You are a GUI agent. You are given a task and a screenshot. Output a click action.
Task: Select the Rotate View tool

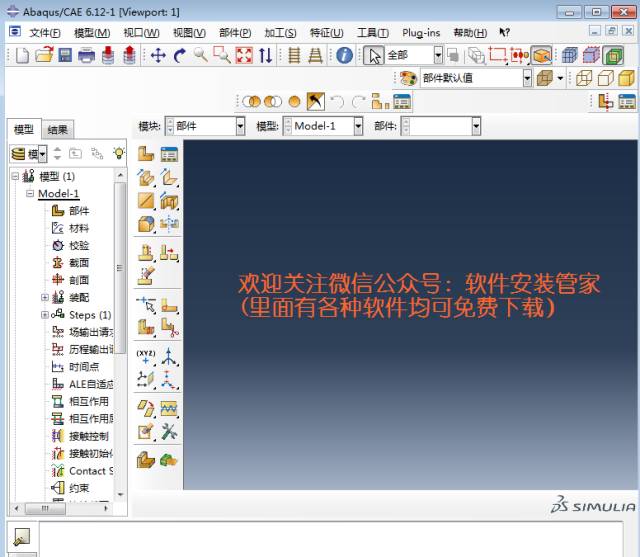pyautogui.click(x=180, y=56)
